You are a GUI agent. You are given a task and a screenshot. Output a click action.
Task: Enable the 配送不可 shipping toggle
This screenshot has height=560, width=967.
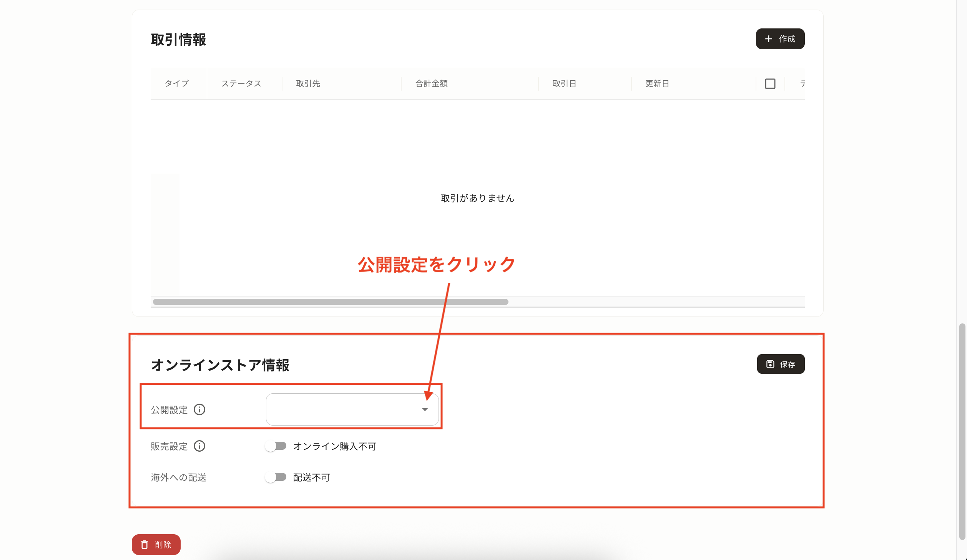[276, 477]
